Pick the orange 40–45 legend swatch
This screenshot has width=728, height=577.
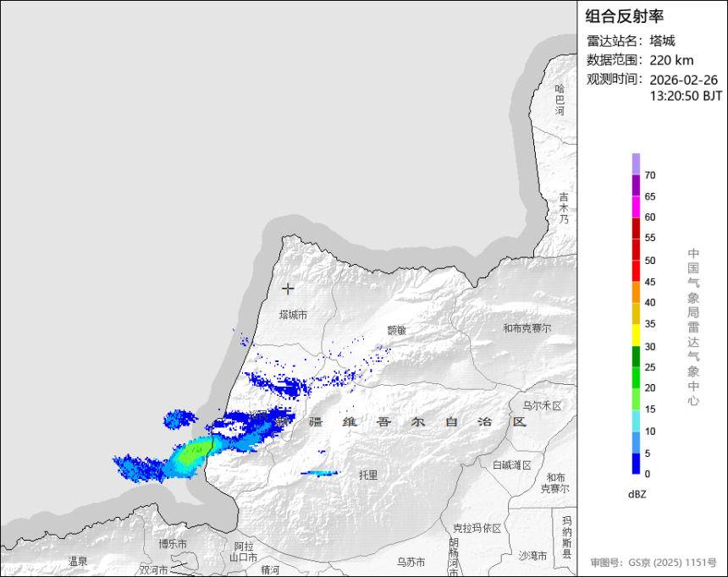point(636,293)
